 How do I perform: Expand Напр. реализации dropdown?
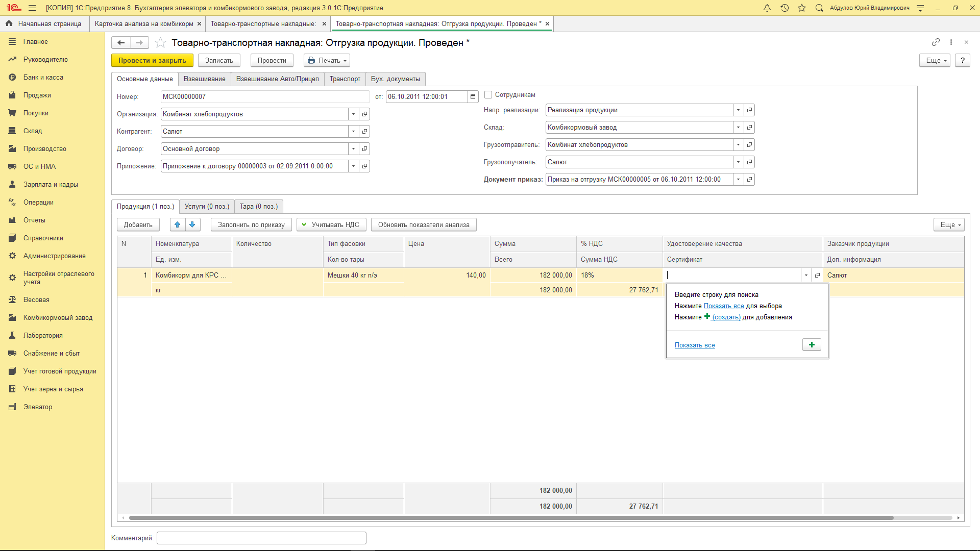pyautogui.click(x=738, y=110)
